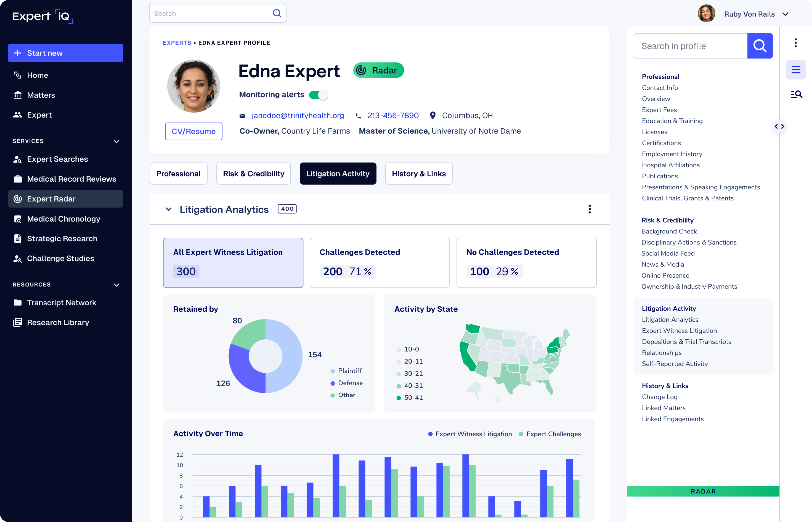Toggle Plaintiff series in Retained by legend
The image size is (812, 522).
(346, 371)
